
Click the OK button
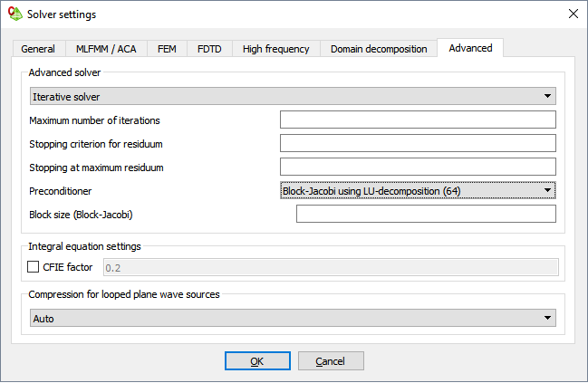[x=257, y=361]
